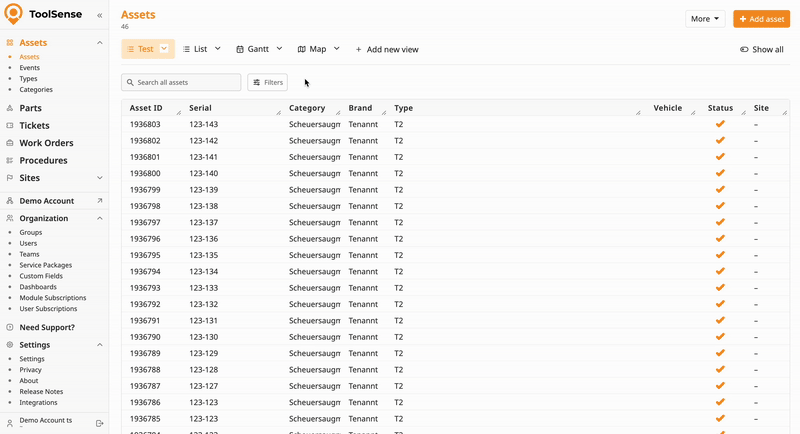Open the List view dropdown chevron
Screen dimensions: 800x434
[217, 49]
